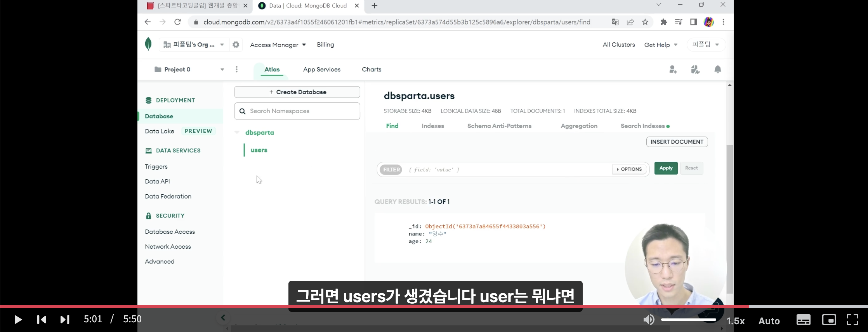Open the alerts bell icon
This screenshot has height=332, width=868.
[x=718, y=69]
